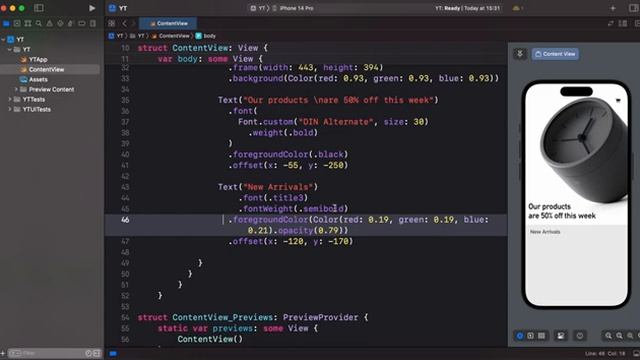
Task: Toggle the navigator sidebar visibility
Action: click(x=39, y=8)
